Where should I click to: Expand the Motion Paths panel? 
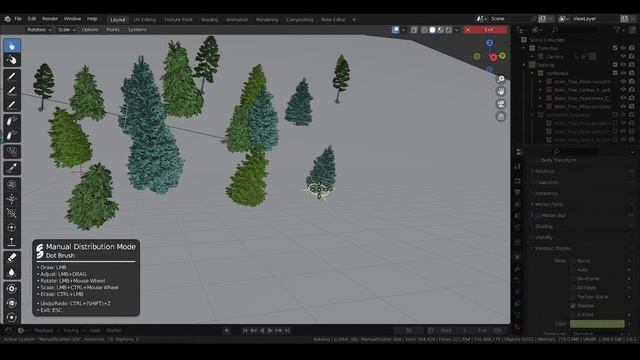click(x=548, y=204)
